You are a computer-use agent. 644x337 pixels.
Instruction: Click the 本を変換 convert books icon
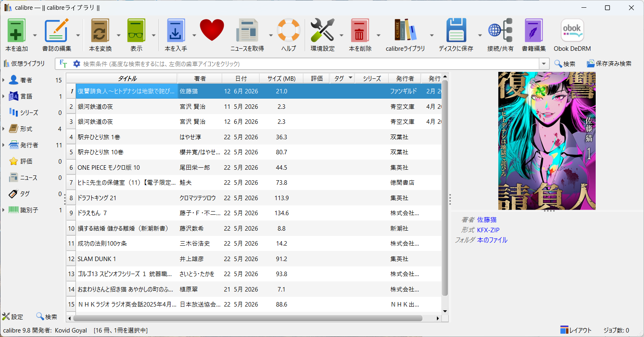tap(100, 30)
